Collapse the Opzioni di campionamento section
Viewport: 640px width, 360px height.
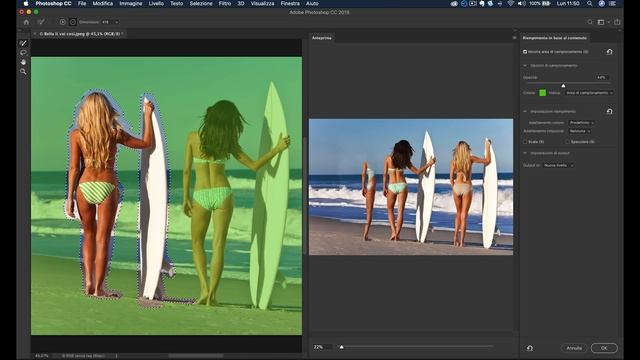(525, 65)
